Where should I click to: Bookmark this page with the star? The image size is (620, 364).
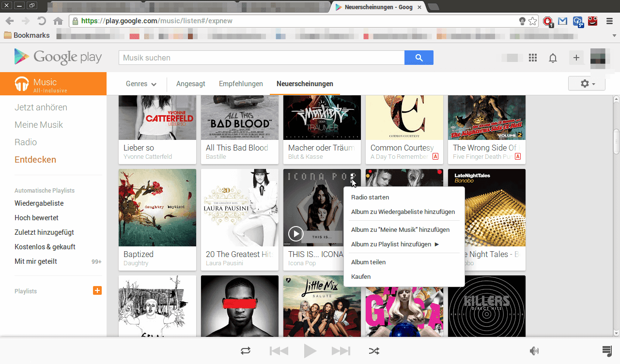pyautogui.click(x=533, y=21)
